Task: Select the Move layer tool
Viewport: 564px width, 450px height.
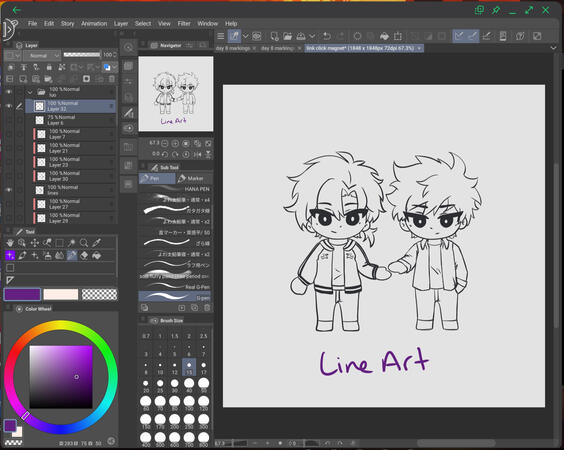Action: (x=35, y=243)
